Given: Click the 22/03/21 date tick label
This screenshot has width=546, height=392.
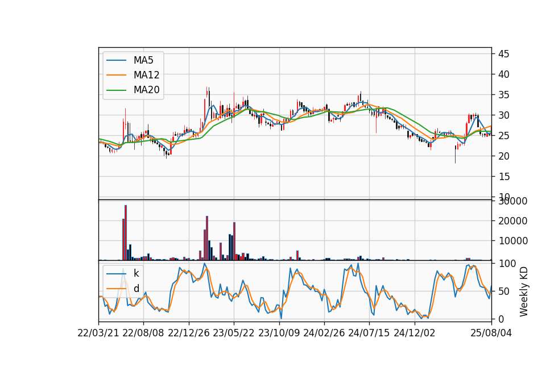Looking at the screenshot, I should pos(98,333).
